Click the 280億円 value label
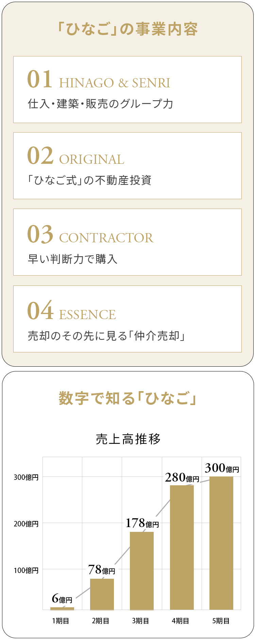The height and width of the screenshot is (644, 255). tap(182, 478)
